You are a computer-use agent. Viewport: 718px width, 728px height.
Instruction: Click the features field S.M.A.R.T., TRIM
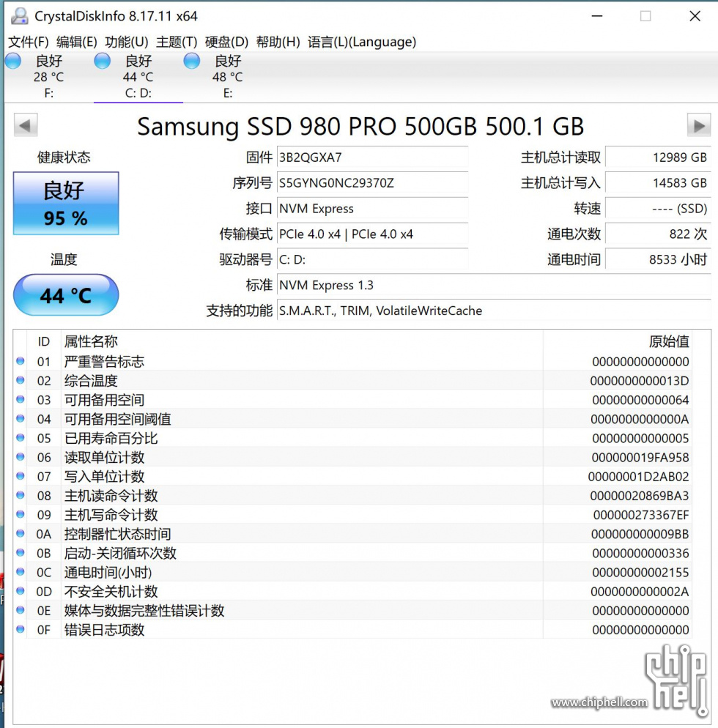(x=494, y=311)
